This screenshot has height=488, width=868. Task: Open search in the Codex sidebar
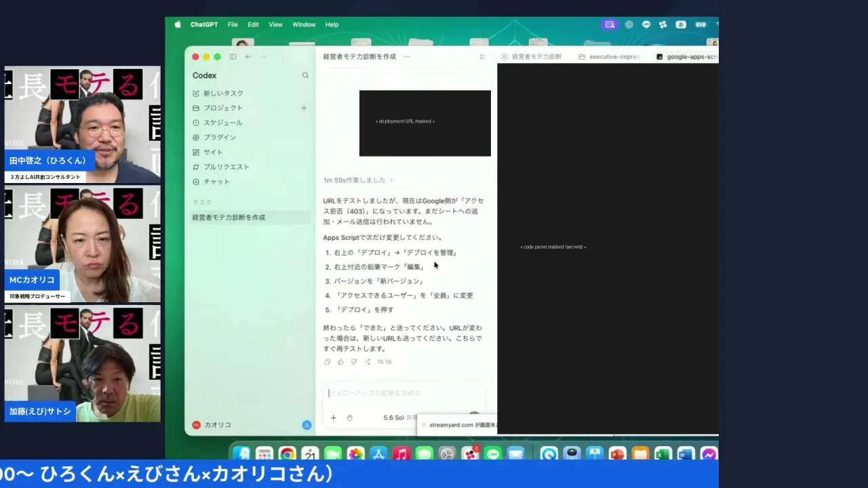coord(305,75)
